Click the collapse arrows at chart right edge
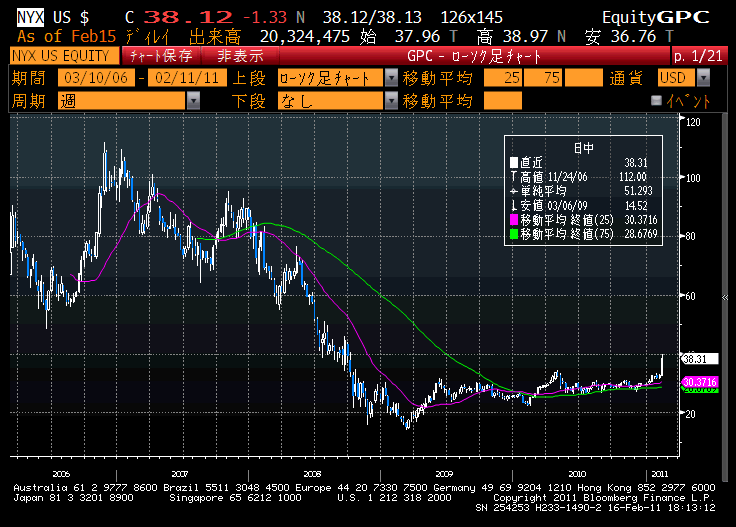 725,297
